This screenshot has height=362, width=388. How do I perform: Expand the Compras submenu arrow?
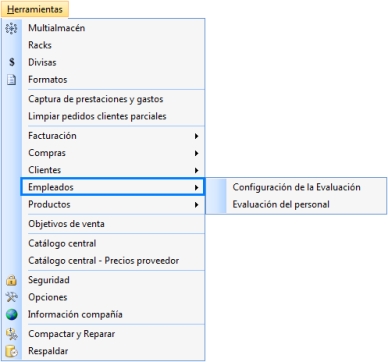[x=196, y=153]
